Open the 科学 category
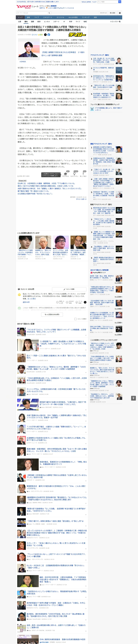Viewport: 138px width, 644px height. (71, 21)
